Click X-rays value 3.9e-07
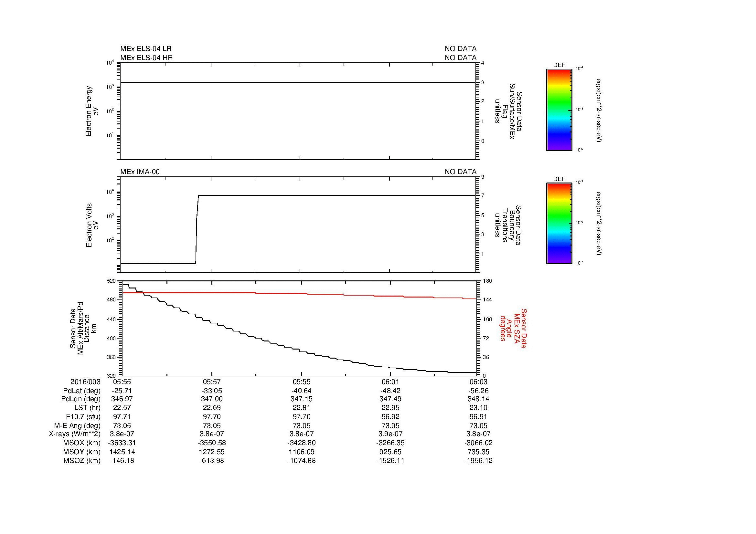The height and width of the screenshot is (534, 756). pyautogui.click(x=390, y=434)
